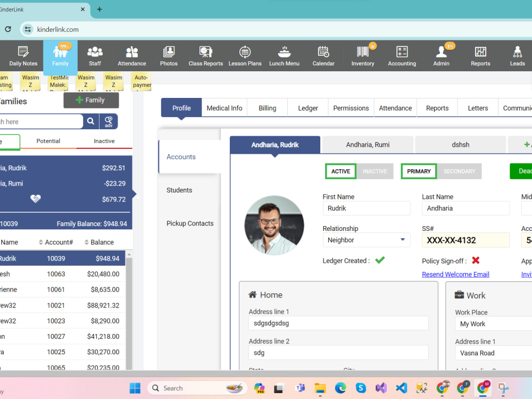Select family row with account 10063
532x399 pixels.
click(62, 274)
